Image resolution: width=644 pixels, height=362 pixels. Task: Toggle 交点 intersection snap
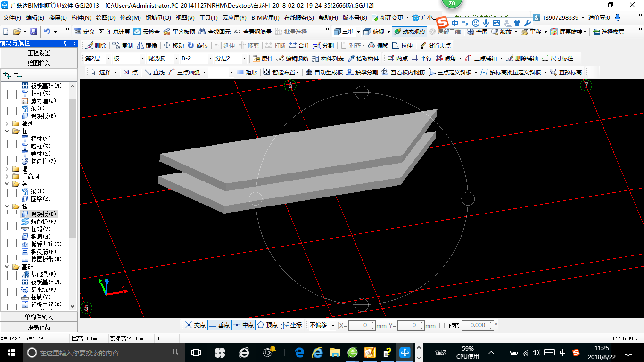pyautogui.click(x=195, y=325)
